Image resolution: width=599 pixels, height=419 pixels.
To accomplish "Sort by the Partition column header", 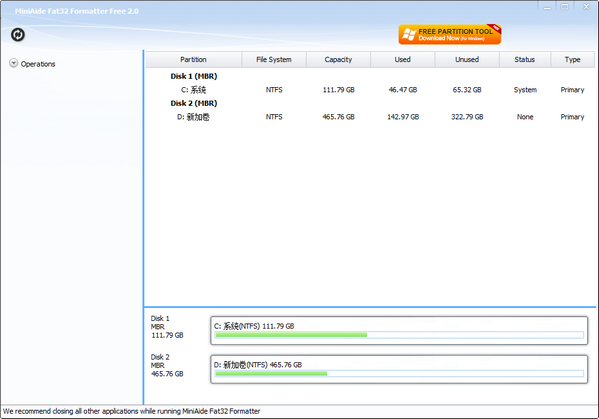I will [194, 60].
